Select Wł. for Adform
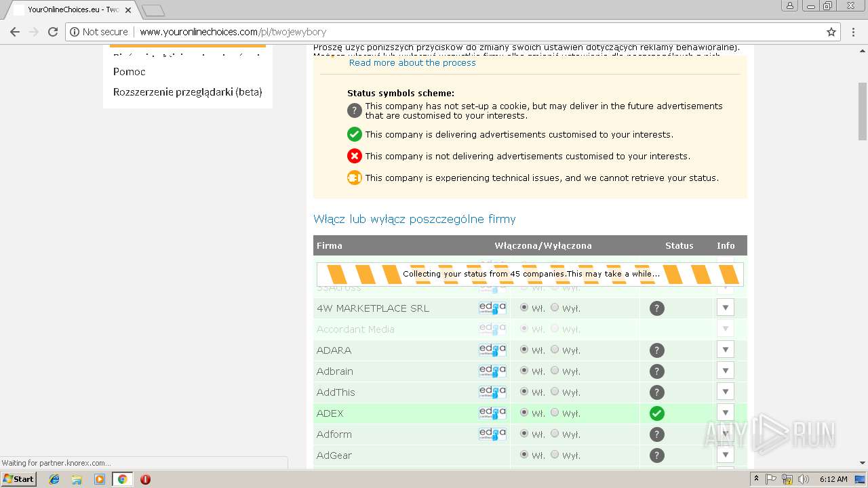This screenshot has height=488, width=868. (x=524, y=434)
